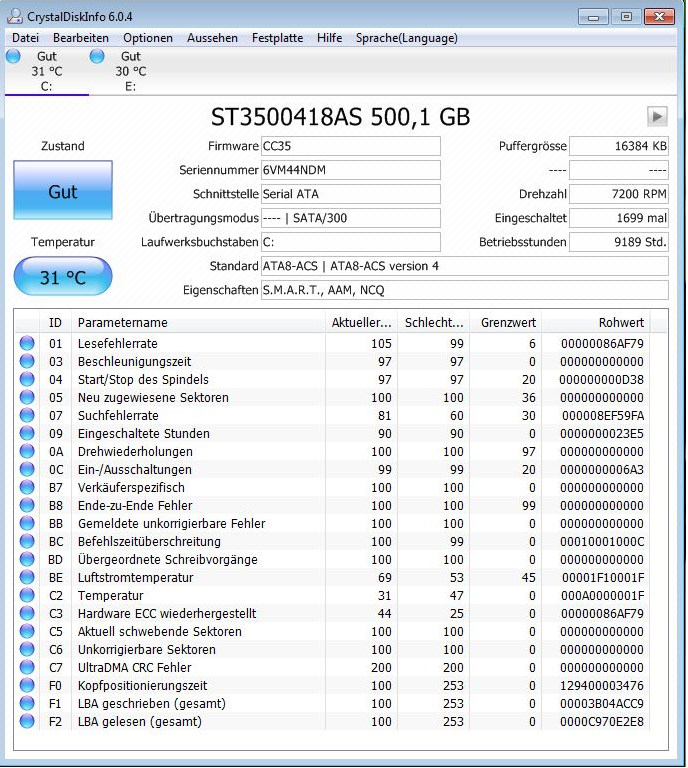Click the 31 °C temperature indicator

63,277
